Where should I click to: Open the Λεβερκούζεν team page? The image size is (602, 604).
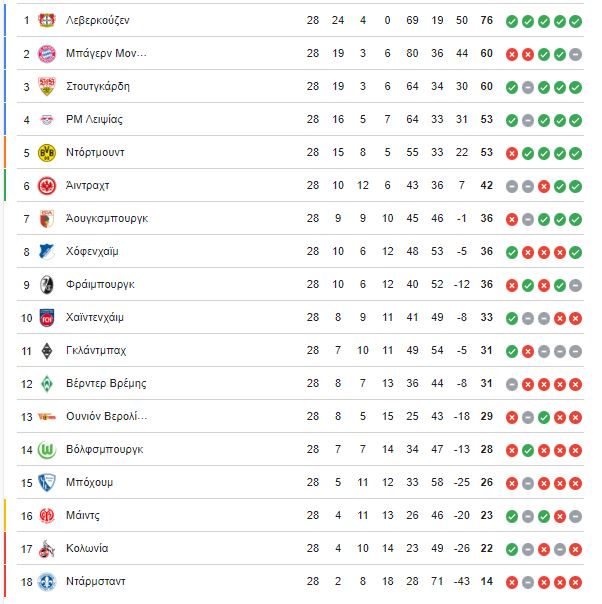97,20
